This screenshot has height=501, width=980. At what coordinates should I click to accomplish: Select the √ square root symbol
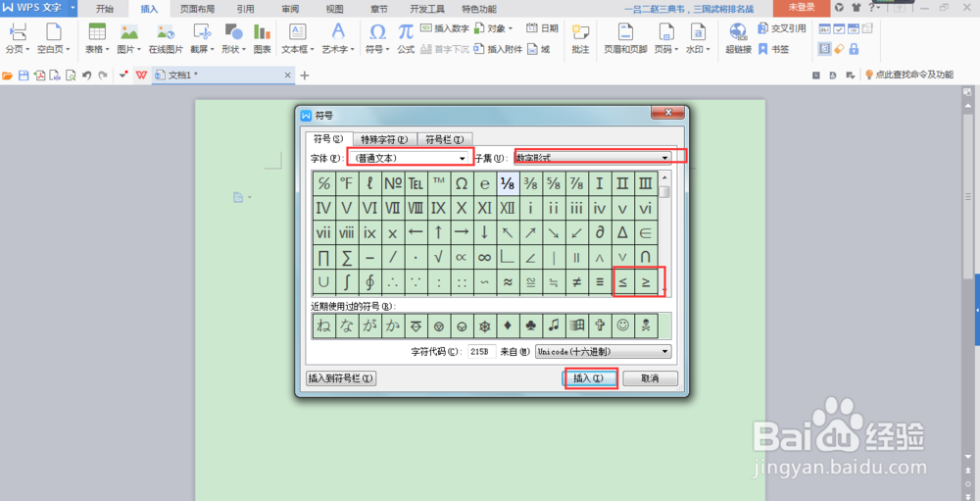point(439,257)
